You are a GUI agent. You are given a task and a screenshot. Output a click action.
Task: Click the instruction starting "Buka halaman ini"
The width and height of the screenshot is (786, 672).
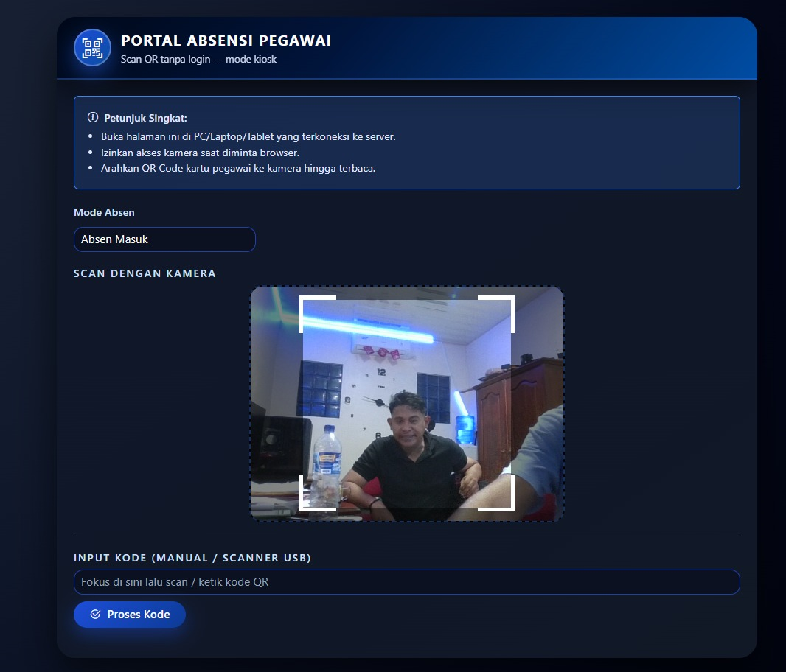pos(248,137)
